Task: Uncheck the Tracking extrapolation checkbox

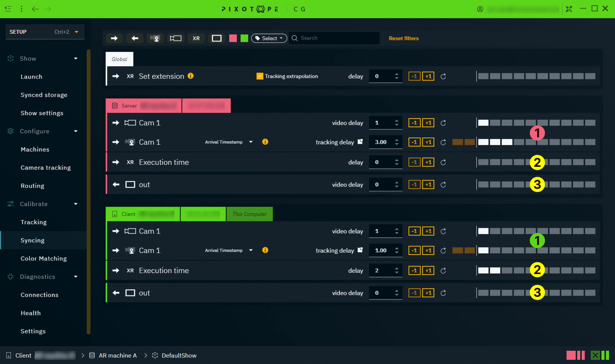Action: [260, 76]
